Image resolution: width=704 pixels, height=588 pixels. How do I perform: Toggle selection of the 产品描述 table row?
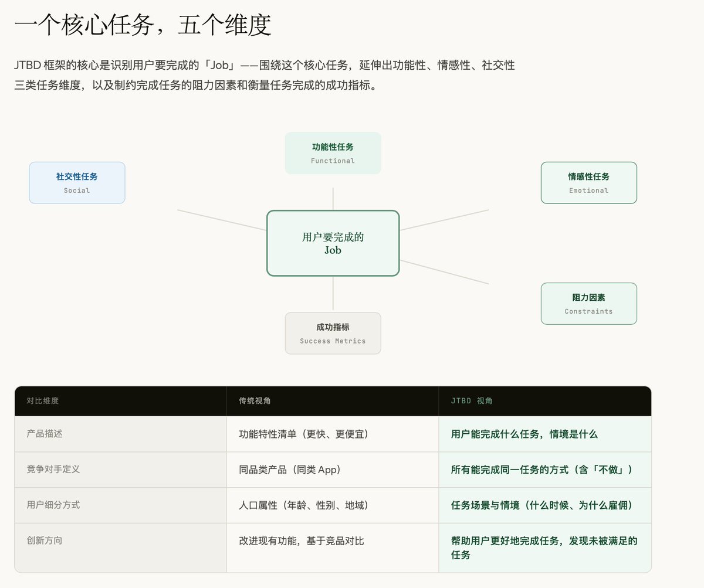120,434
